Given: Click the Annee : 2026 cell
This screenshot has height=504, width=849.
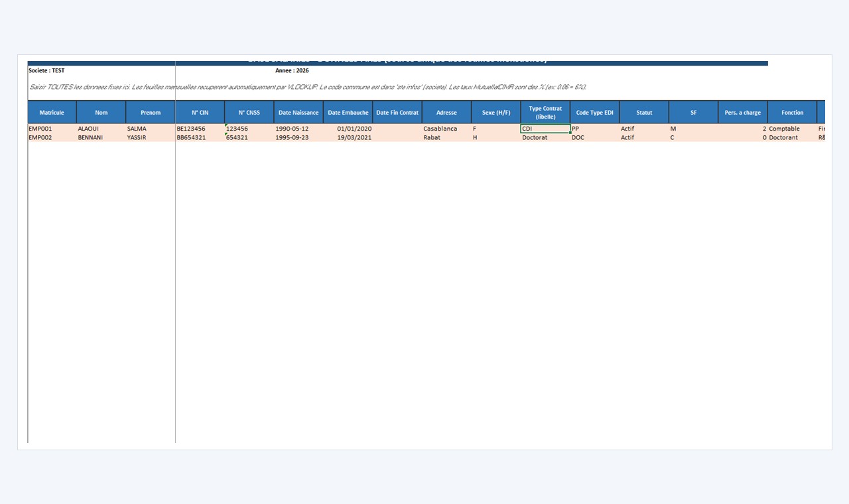Looking at the screenshot, I should 292,70.
